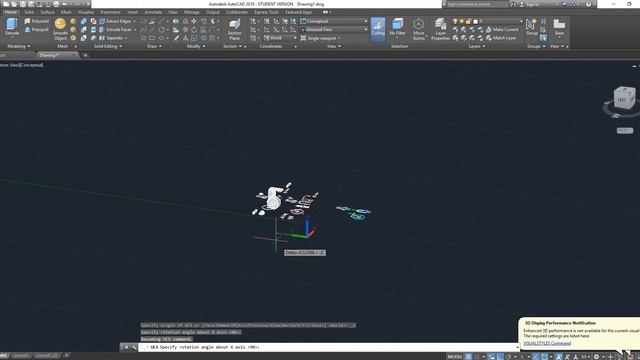The height and width of the screenshot is (360, 640).
Task: Toggle grid display in status bar
Action: coord(468,357)
